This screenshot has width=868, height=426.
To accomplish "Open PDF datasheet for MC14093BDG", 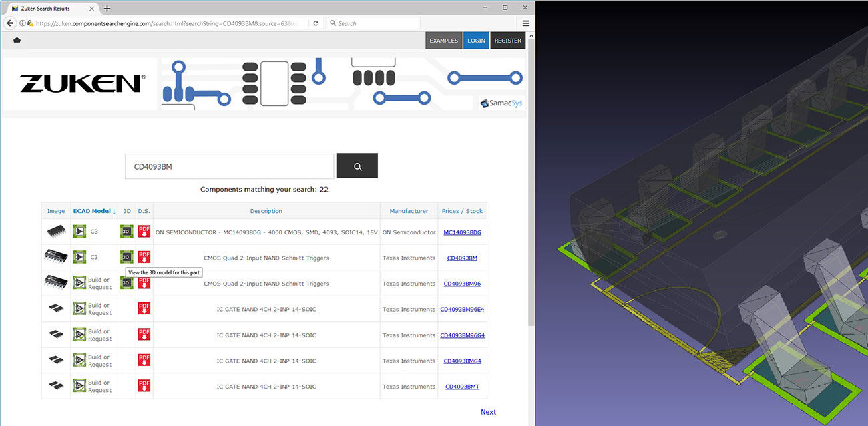I will pos(144,232).
